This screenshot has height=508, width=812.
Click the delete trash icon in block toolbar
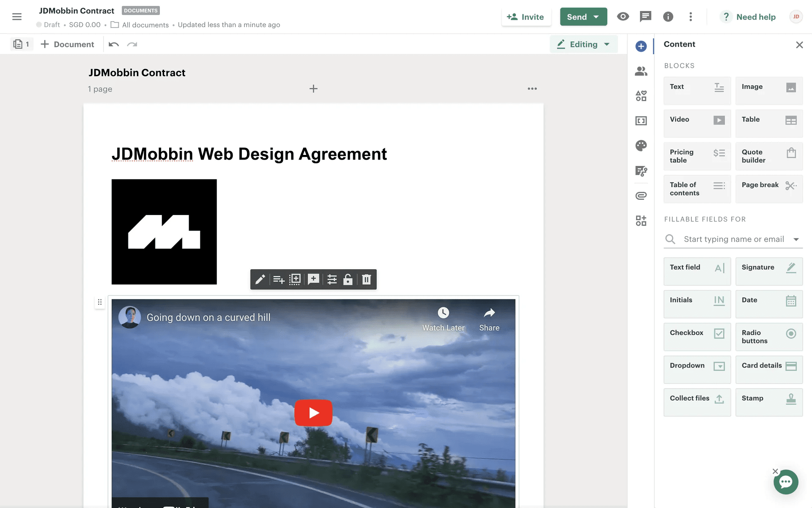tap(366, 279)
